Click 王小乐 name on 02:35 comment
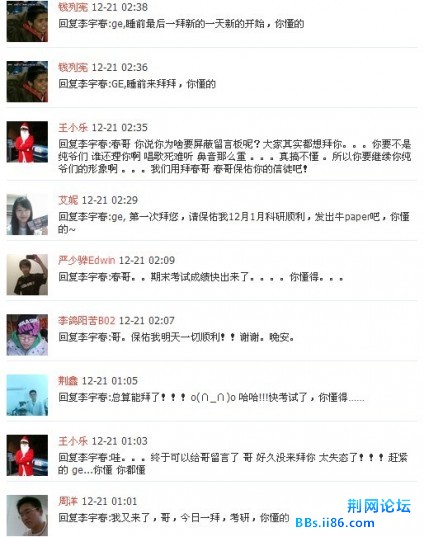Image resolution: width=424 pixels, height=537 pixels. pos(73,128)
